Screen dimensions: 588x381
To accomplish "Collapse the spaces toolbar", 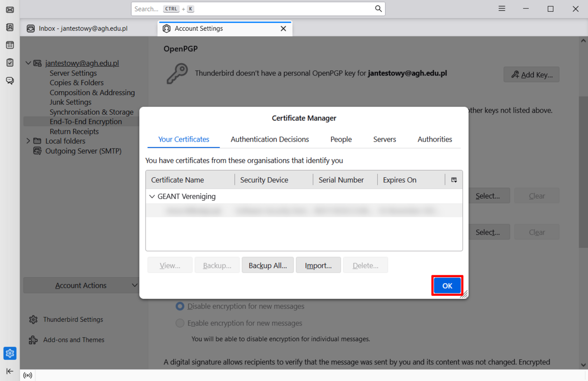I will 10,371.
